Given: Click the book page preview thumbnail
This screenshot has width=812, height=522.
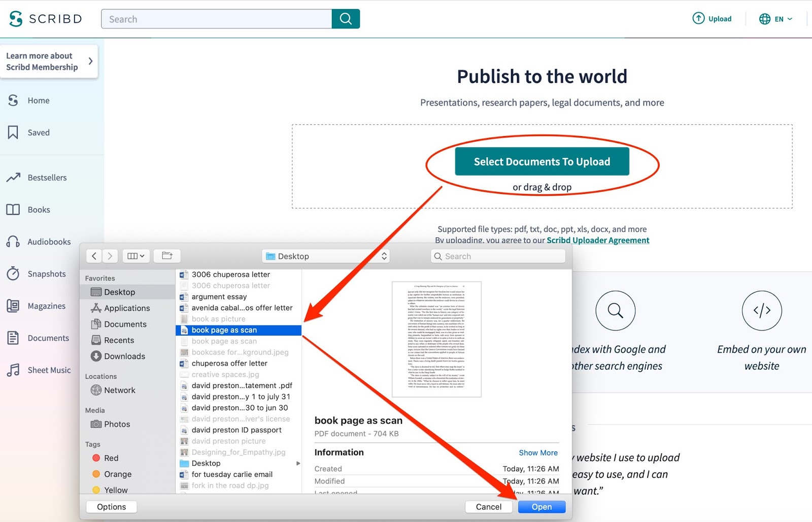Looking at the screenshot, I should (436, 339).
